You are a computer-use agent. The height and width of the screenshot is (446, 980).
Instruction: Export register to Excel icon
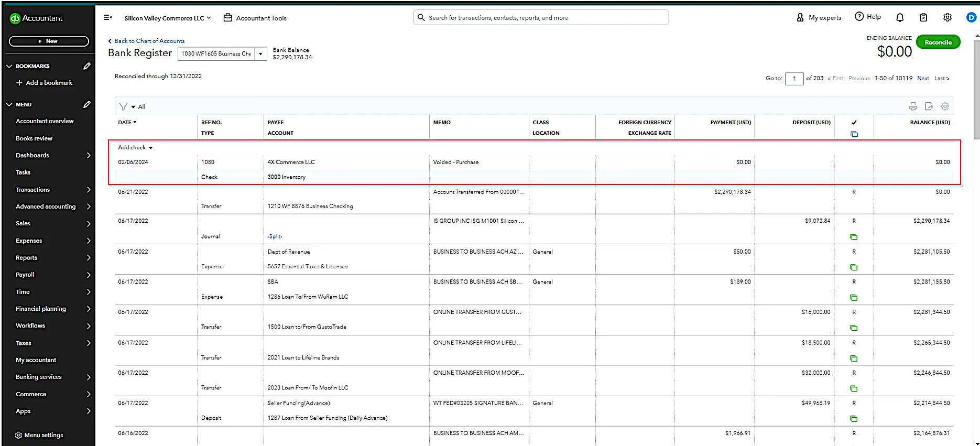929,106
